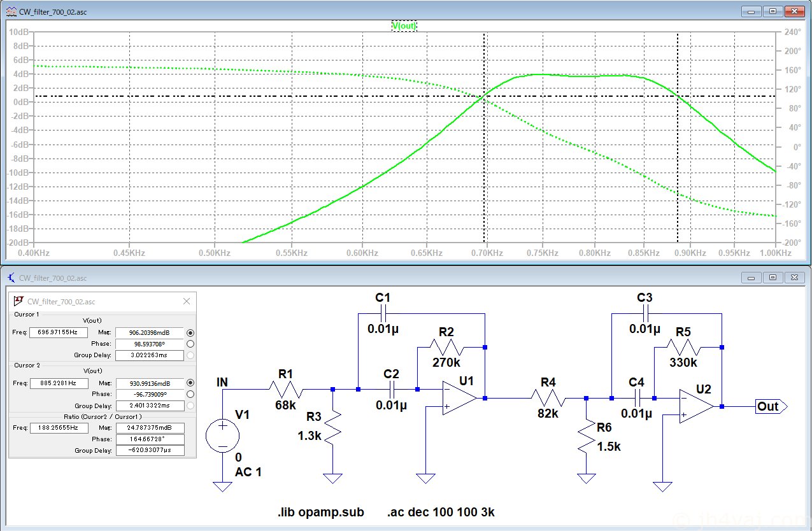Click the V(out) trace label in plot

click(404, 26)
